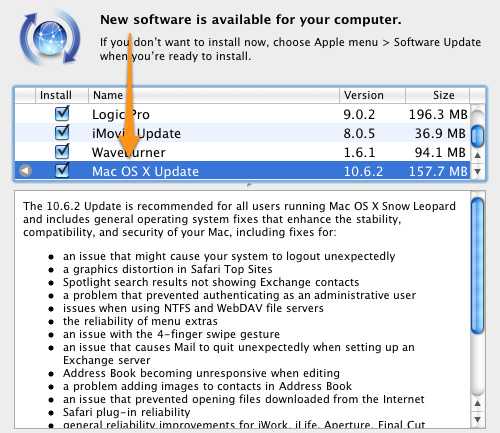Click the update list scroll down arrow
The image size is (500, 433).
[478, 172]
